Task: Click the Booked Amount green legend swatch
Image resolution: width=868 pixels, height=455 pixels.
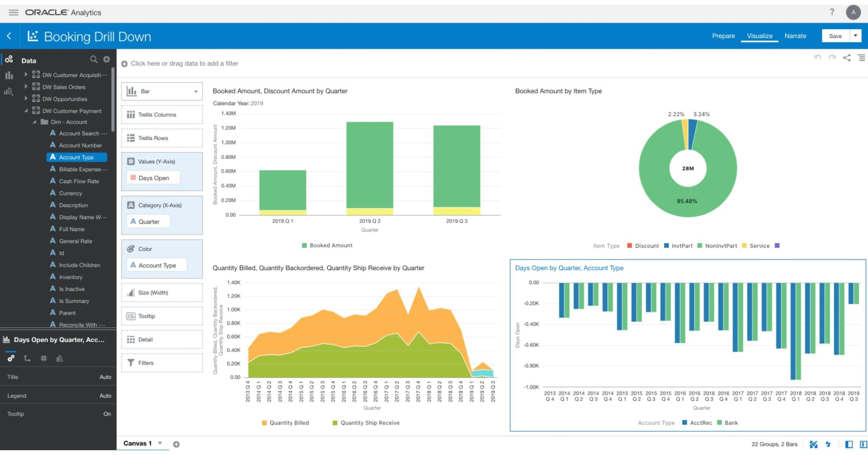Action: pos(304,245)
